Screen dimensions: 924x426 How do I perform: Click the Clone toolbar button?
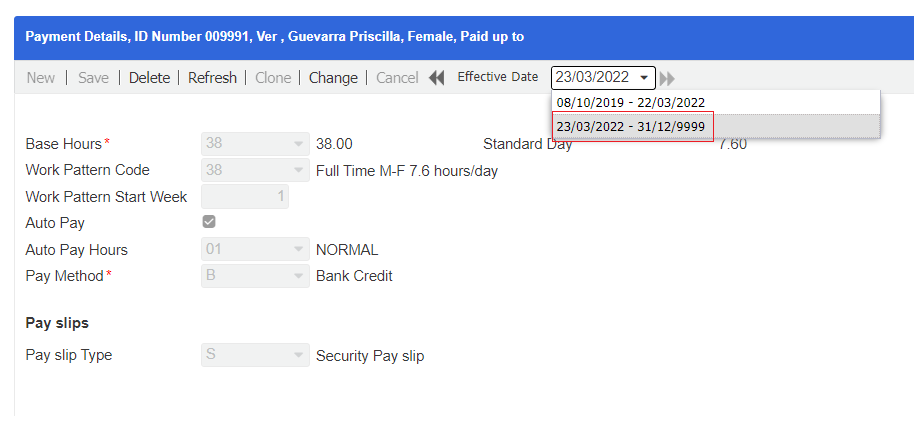(x=273, y=78)
